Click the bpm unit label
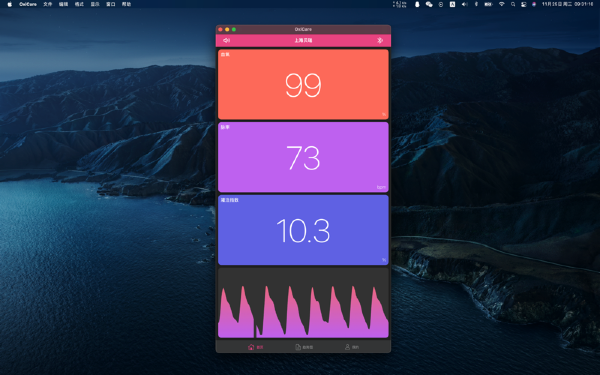This screenshot has height=375, width=600. pyautogui.click(x=381, y=187)
